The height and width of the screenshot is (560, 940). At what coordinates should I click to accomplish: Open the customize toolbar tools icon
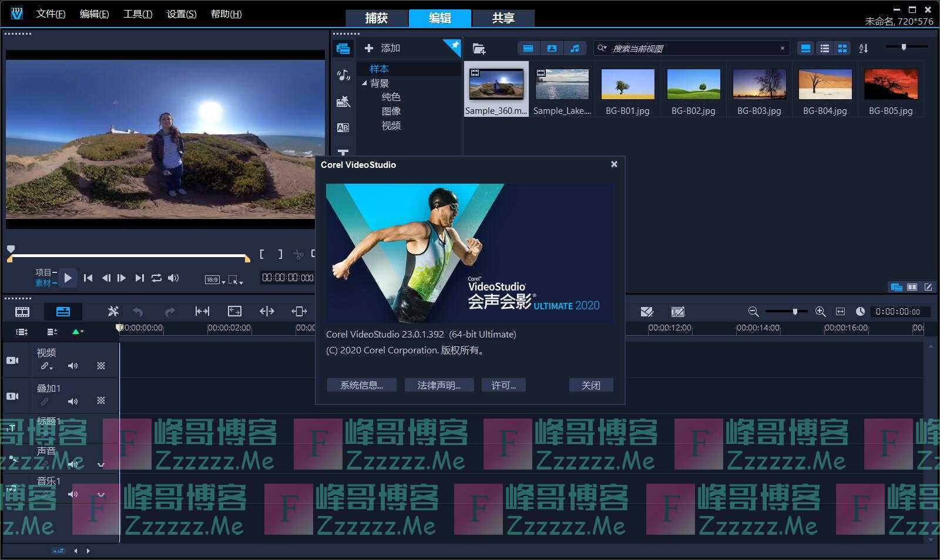[113, 311]
